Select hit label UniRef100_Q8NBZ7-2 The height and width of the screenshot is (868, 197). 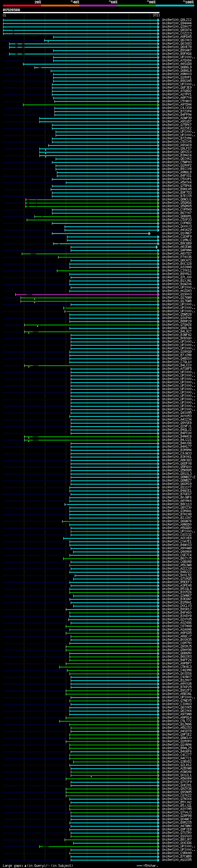coord(179,477)
